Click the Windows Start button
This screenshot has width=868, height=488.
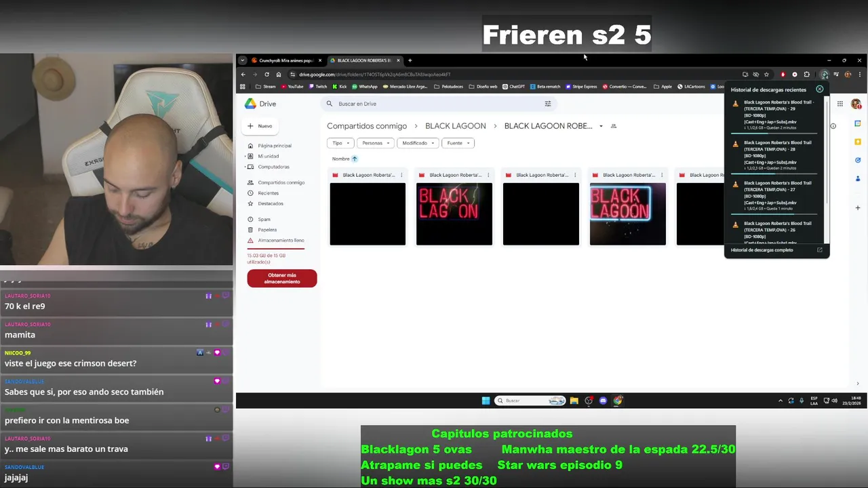(486, 401)
